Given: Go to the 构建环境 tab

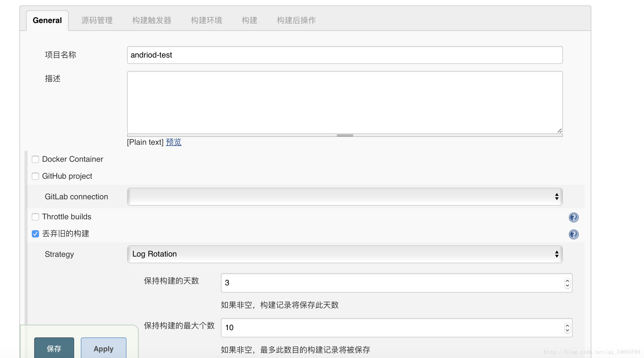Looking at the screenshot, I should tap(206, 20).
